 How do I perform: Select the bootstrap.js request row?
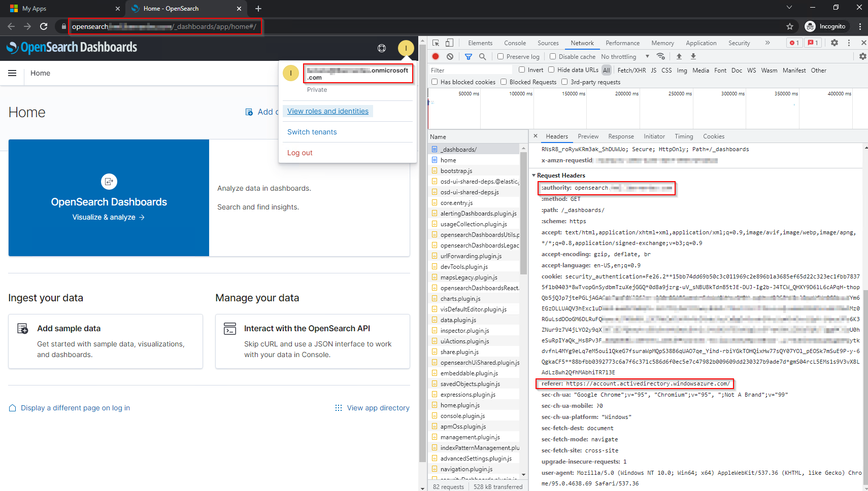click(475, 171)
